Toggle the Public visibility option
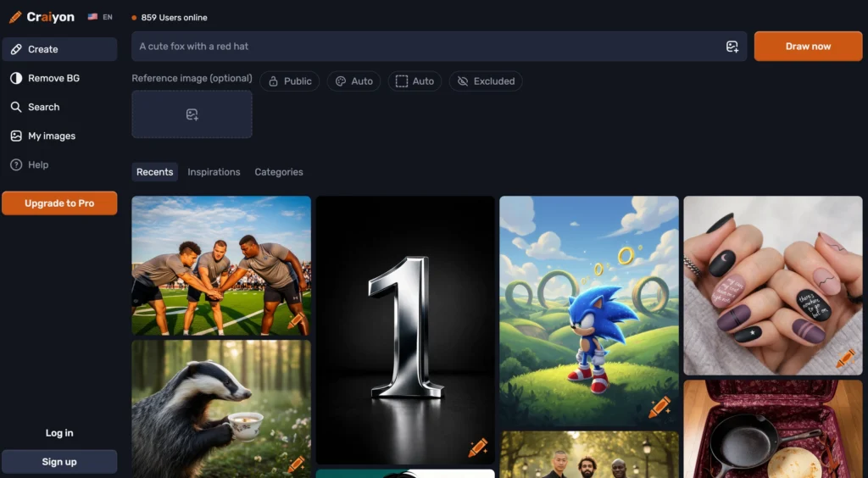This screenshot has width=868, height=478. [289, 81]
